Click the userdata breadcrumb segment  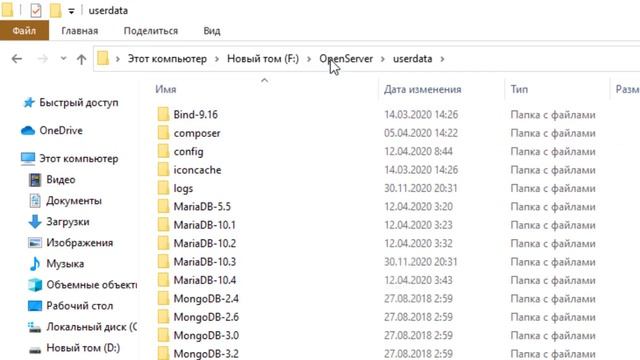point(412,59)
